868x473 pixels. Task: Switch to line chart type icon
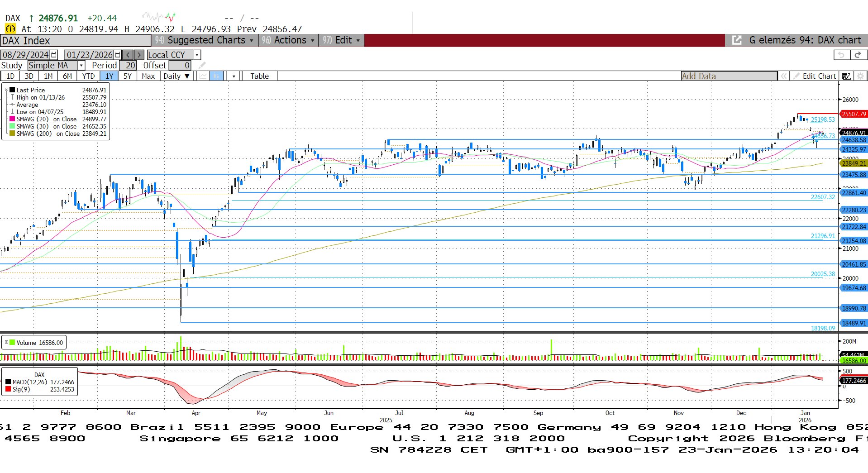pyautogui.click(x=203, y=76)
